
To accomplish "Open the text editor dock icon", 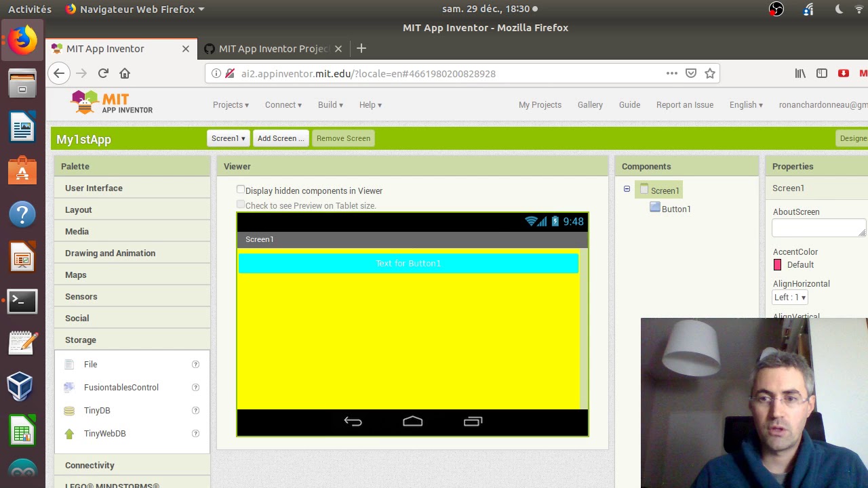I will [22, 344].
